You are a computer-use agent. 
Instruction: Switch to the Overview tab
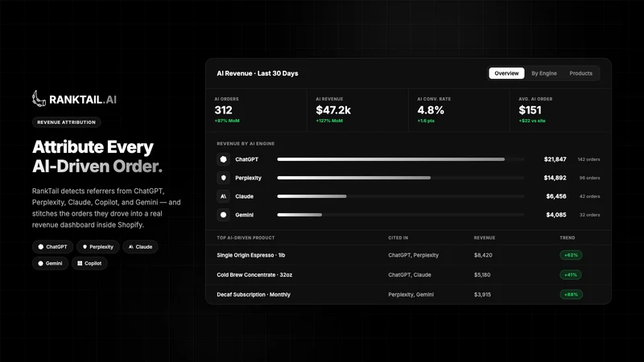click(x=506, y=73)
